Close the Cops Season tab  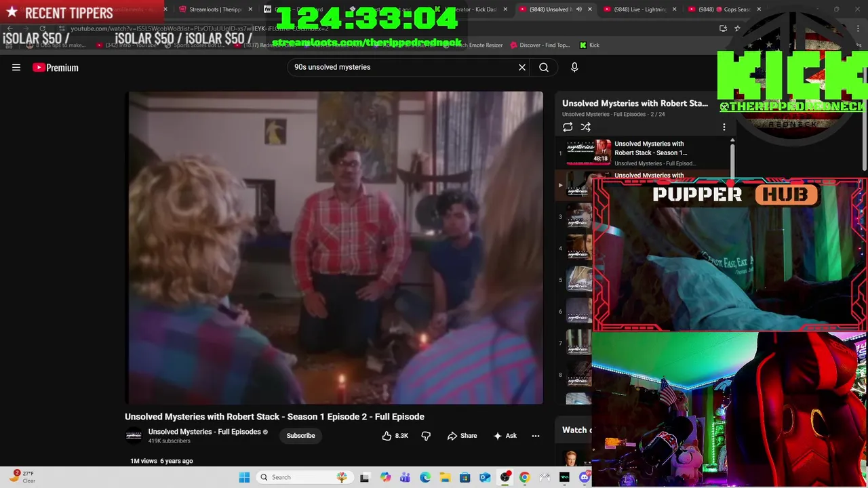pos(759,9)
